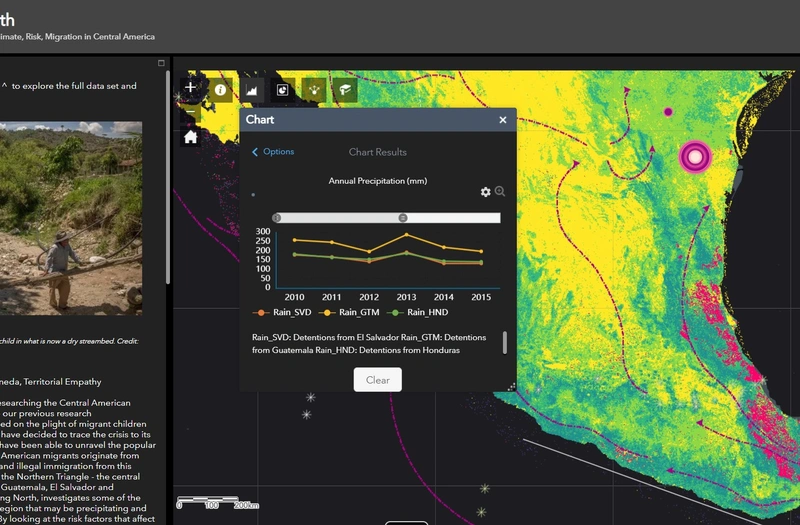
Task: Click the Chart panel resize handle
Action: click(511, 387)
